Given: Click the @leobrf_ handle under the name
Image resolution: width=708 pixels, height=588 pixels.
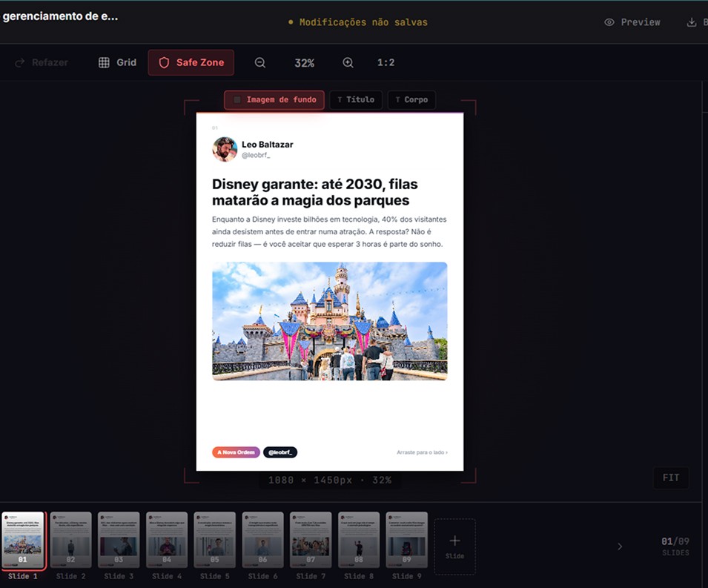Looking at the screenshot, I should pyautogui.click(x=256, y=156).
